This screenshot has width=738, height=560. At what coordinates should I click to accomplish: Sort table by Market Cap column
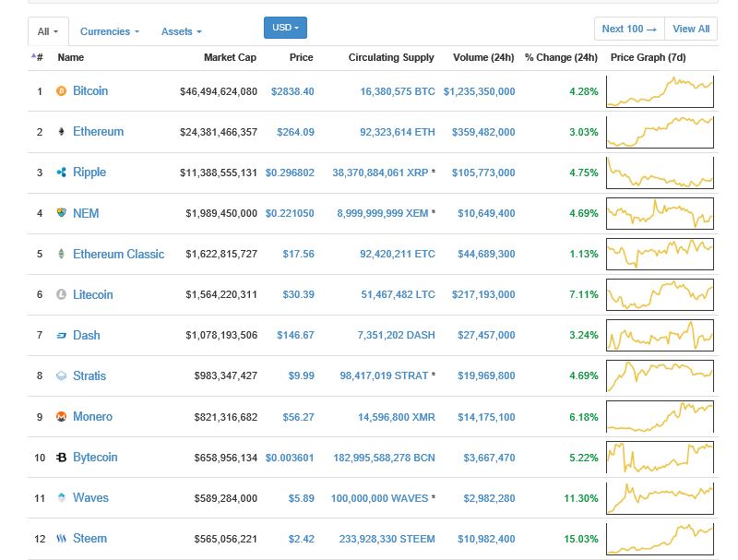230,57
